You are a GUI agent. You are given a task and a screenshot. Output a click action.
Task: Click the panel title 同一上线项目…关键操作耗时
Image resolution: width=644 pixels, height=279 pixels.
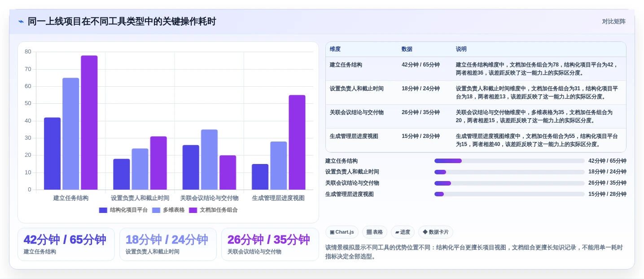pos(122,22)
